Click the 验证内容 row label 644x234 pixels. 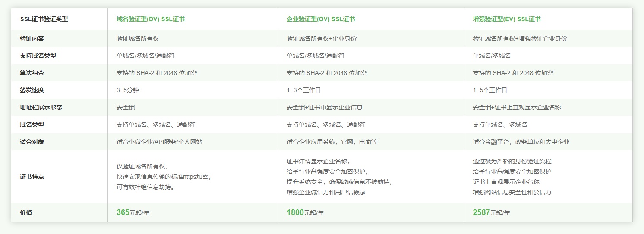(x=32, y=38)
